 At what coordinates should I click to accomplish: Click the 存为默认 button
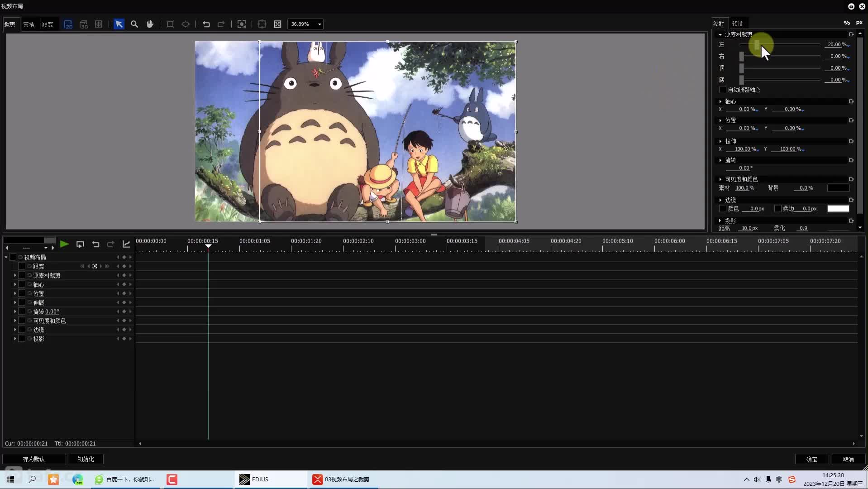(34, 459)
